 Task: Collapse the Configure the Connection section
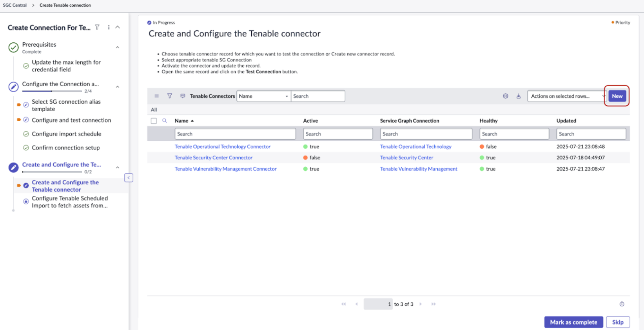tap(118, 87)
